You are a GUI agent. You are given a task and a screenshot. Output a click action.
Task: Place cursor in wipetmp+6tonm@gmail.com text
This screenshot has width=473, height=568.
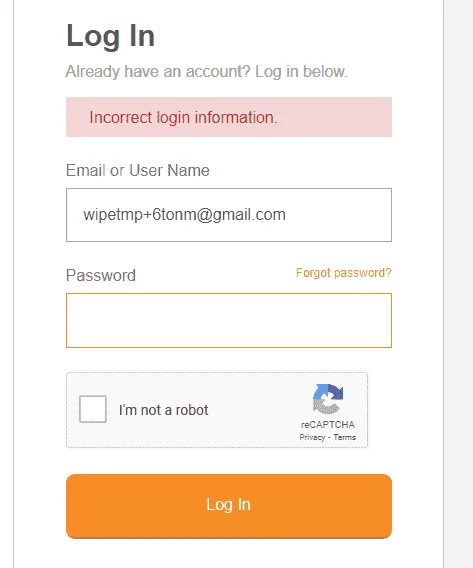pos(184,214)
